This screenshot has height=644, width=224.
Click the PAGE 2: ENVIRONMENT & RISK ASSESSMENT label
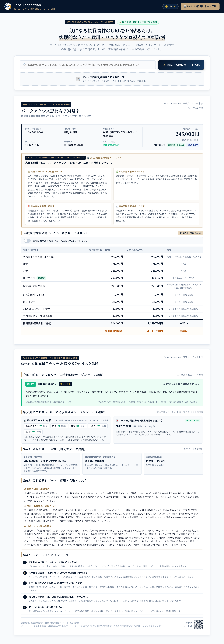tap(50, 358)
